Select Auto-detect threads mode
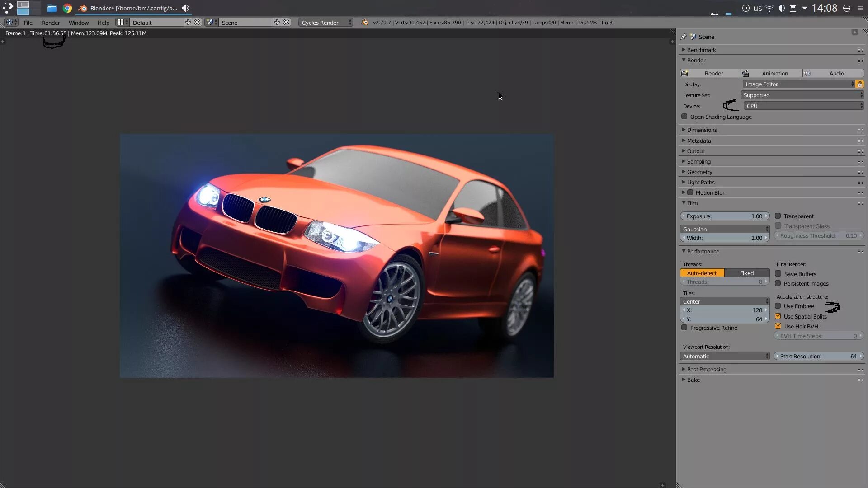 (702, 273)
